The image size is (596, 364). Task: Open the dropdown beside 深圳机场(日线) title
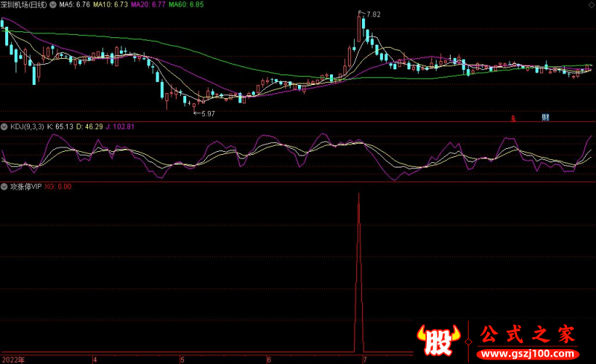coord(53,5)
